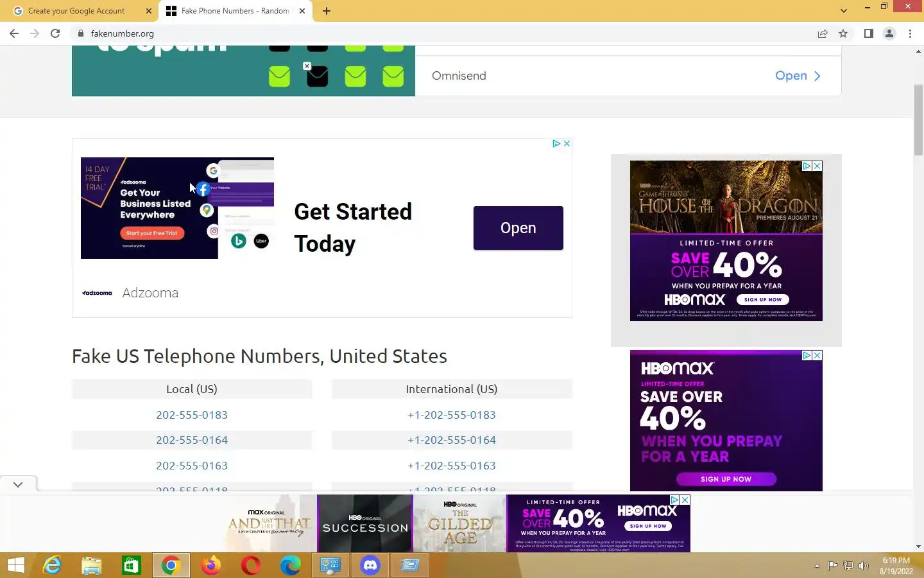Launch Opera from taskbar

pyautogui.click(x=251, y=565)
